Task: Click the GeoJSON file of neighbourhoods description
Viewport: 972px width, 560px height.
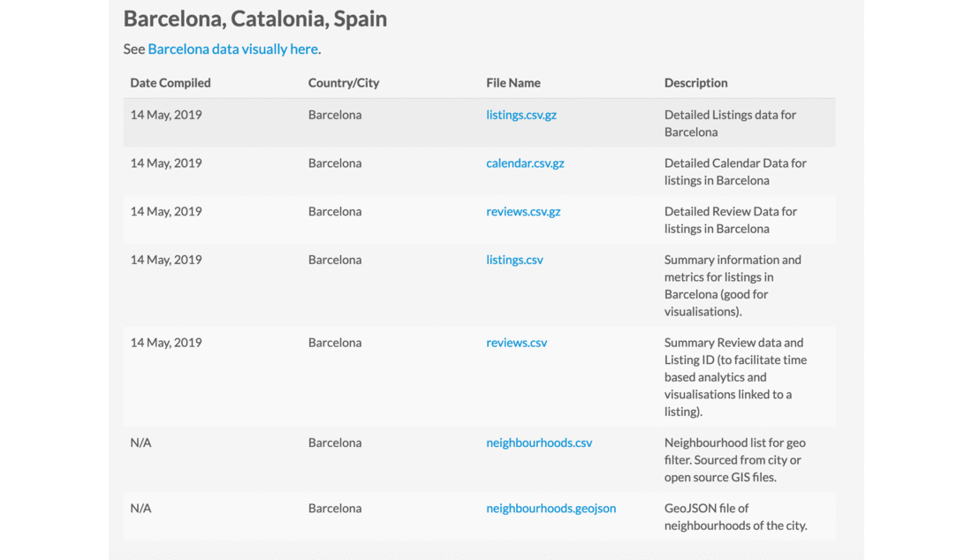Action: [x=736, y=517]
